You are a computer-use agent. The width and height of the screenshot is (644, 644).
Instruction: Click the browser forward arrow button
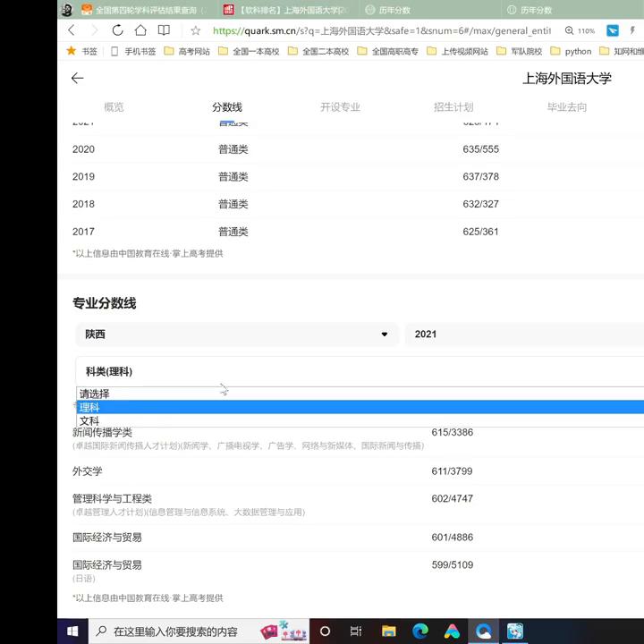pyautogui.click(x=95, y=30)
